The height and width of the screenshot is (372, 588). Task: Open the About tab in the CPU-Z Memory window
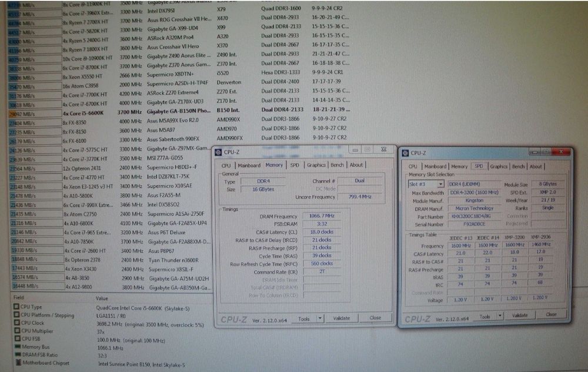coord(356,165)
